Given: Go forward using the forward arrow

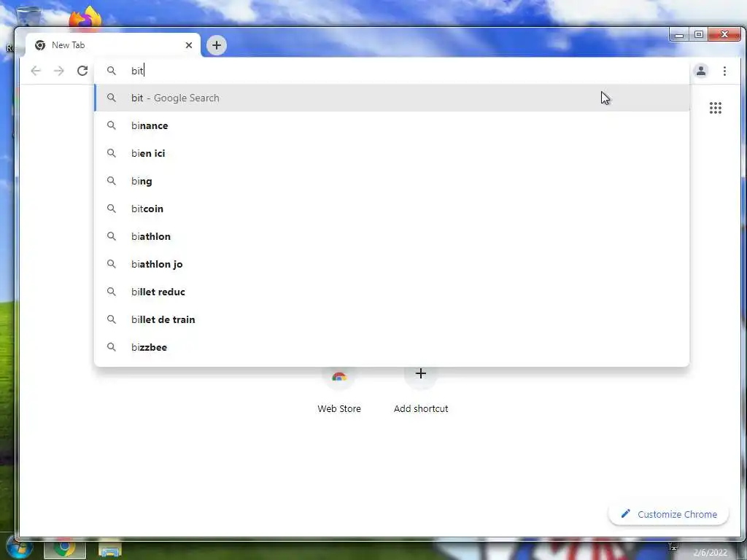Looking at the screenshot, I should pos(59,71).
